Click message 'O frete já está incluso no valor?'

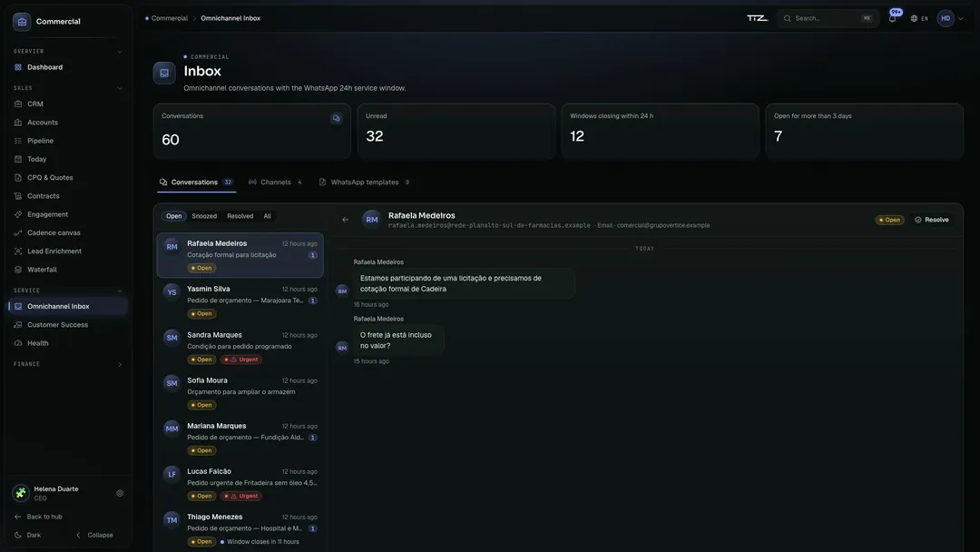point(398,340)
